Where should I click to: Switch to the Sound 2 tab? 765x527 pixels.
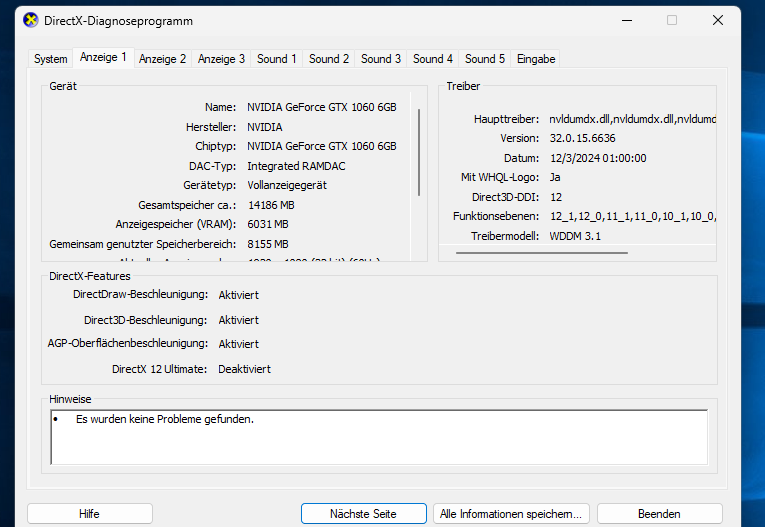(329, 59)
